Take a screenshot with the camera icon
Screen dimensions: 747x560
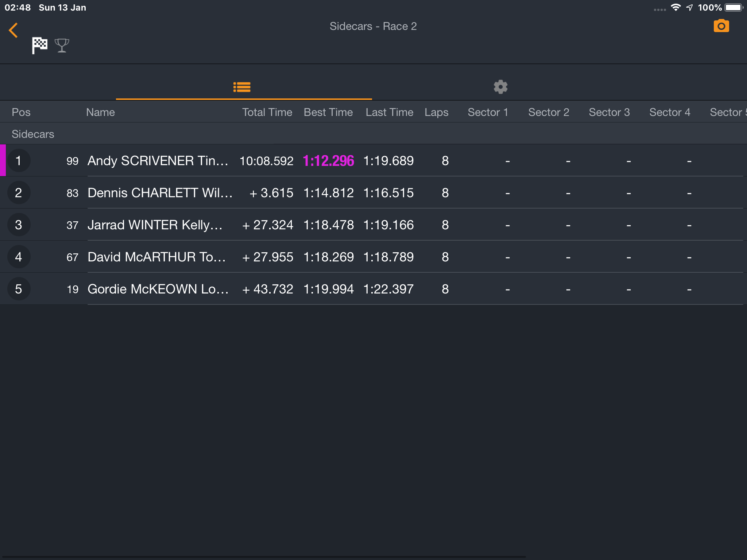click(x=721, y=26)
